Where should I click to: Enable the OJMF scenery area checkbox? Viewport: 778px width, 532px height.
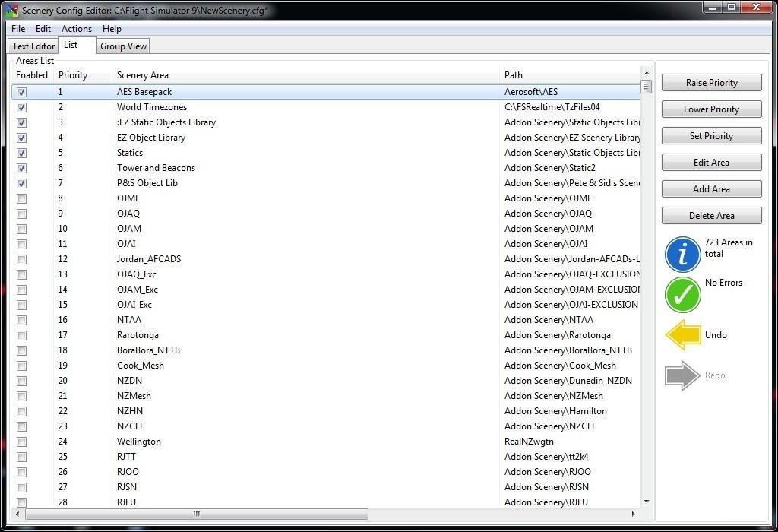[x=21, y=198]
